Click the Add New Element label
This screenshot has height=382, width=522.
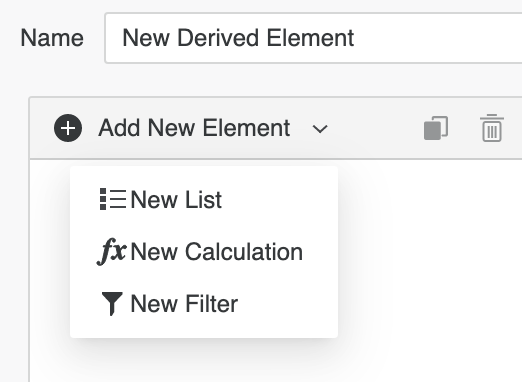tap(194, 128)
